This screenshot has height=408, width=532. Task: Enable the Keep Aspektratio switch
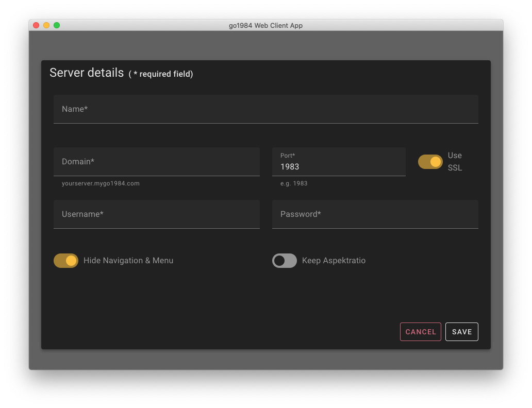click(x=285, y=261)
